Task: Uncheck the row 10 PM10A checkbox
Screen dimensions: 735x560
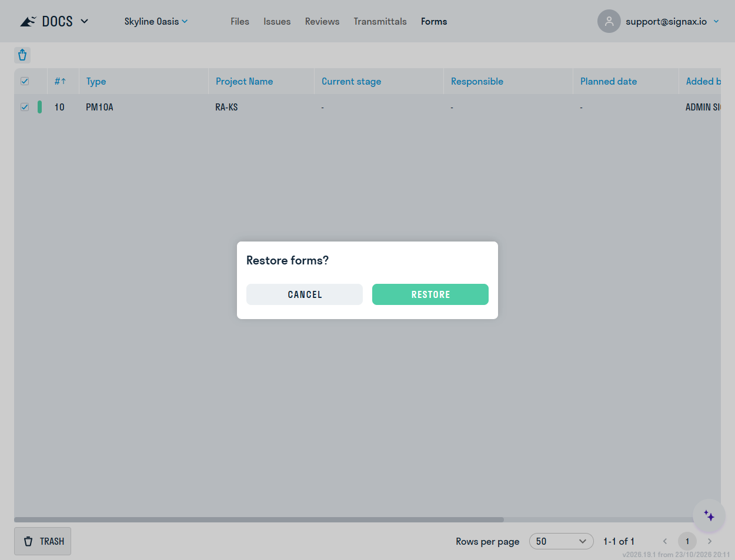Action: [25, 107]
